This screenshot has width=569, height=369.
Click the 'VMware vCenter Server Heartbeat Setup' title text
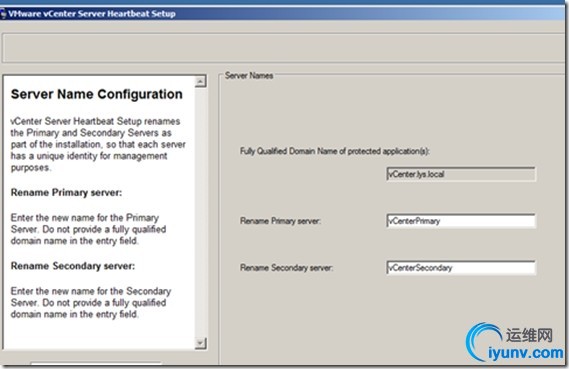pyautogui.click(x=92, y=14)
